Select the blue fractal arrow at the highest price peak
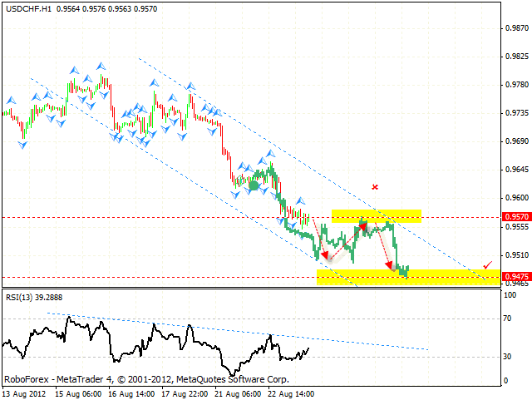532x400 pixels. (101, 65)
